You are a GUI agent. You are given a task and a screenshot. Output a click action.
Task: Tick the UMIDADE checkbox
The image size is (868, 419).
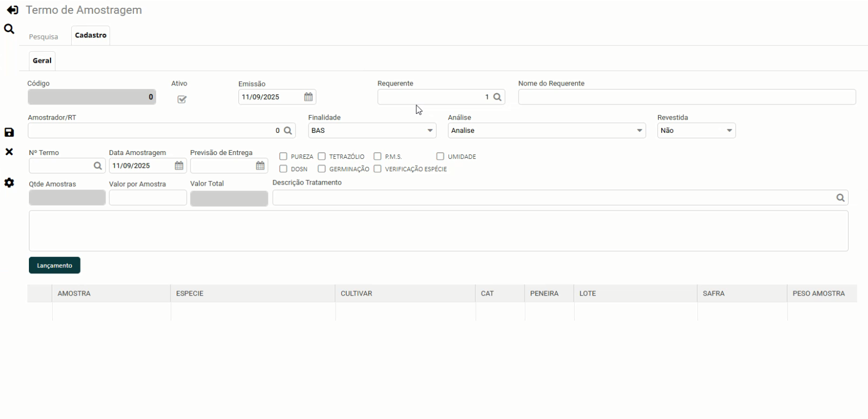click(441, 157)
